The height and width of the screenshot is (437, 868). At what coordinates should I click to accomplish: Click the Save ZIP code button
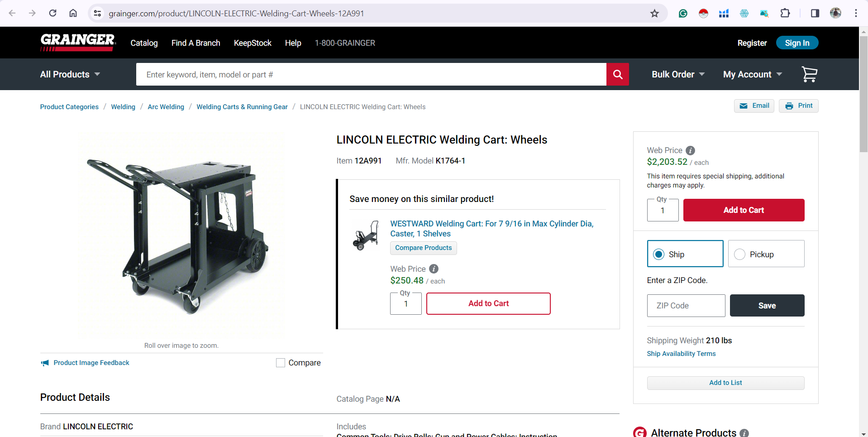pos(767,306)
